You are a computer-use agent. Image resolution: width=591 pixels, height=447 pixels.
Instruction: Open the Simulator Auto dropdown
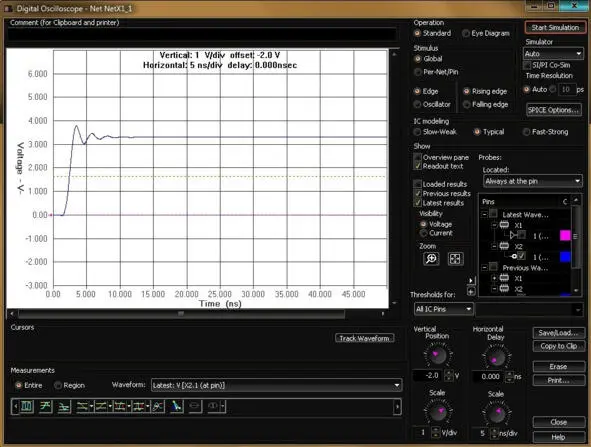tap(553, 54)
